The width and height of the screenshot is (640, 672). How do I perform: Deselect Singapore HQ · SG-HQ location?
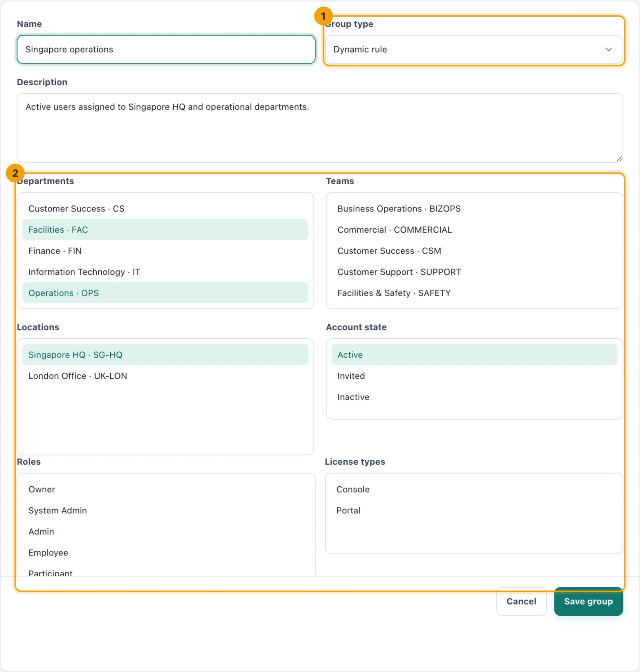(x=165, y=355)
